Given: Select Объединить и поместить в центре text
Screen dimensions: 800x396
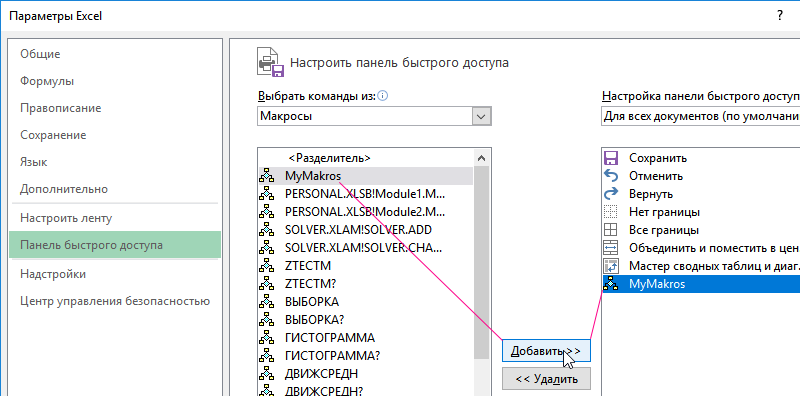Looking at the screenshot, I should (x=714, y=248).
